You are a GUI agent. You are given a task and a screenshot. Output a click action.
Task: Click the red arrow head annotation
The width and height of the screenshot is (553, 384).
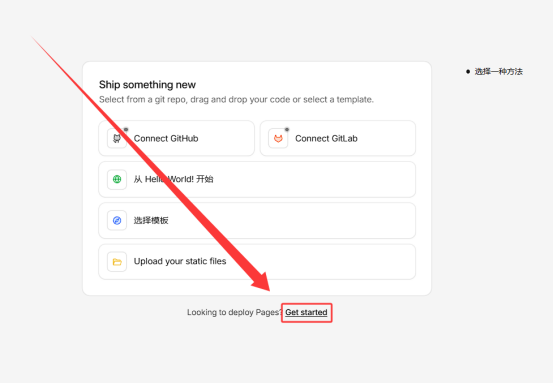(262, 281)
